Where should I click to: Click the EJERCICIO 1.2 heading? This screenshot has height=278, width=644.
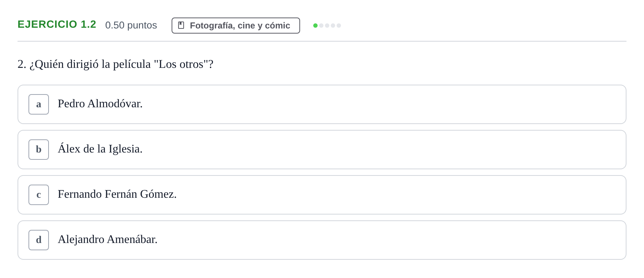(57, 24)
